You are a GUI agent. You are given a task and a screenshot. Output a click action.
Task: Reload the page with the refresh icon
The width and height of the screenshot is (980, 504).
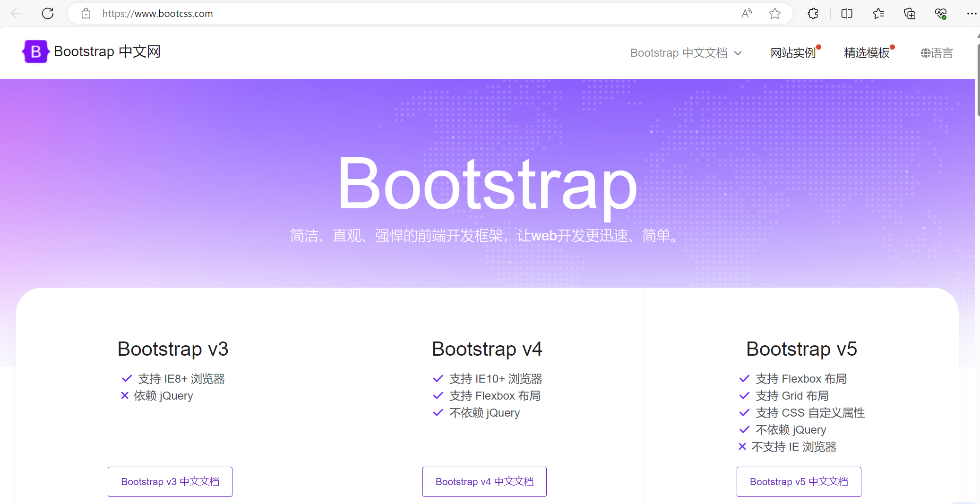click(x=48, y=14)
